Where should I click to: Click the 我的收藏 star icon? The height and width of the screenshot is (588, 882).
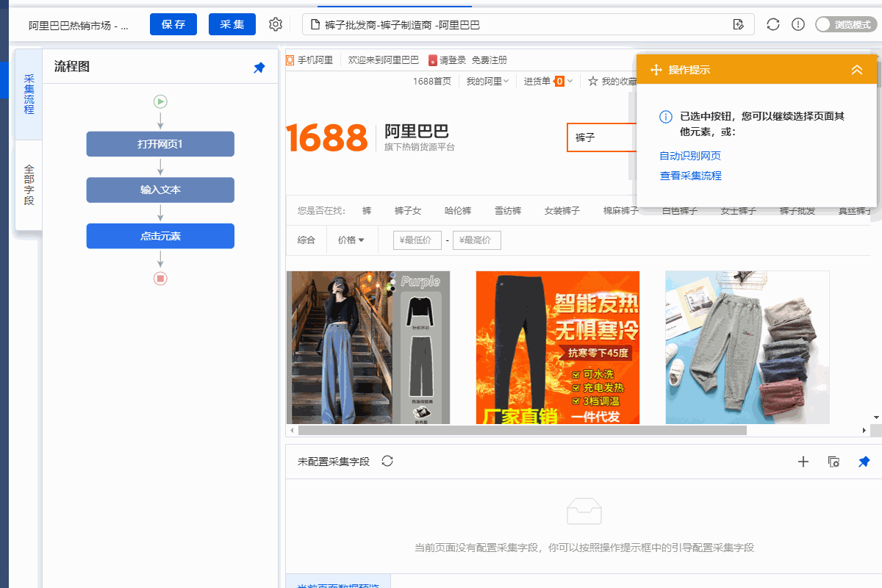592,82
